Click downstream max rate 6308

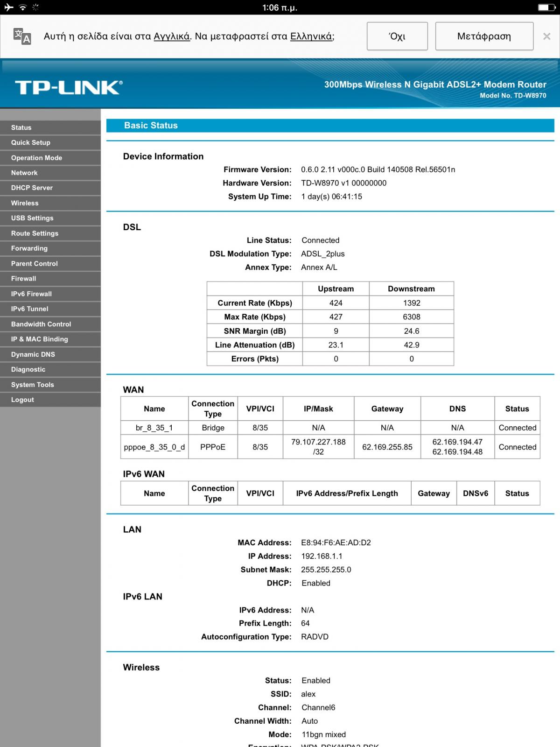(x=412, y=317)
